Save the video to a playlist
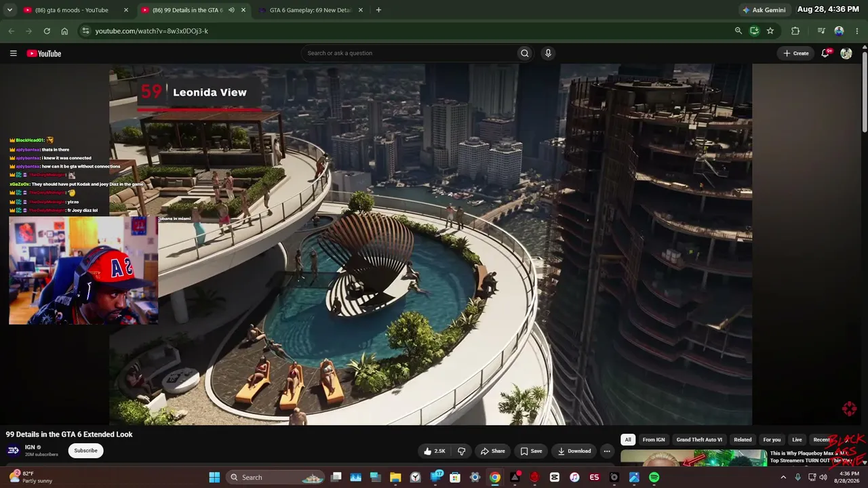868x488 pixels. (x=531, y=451)
